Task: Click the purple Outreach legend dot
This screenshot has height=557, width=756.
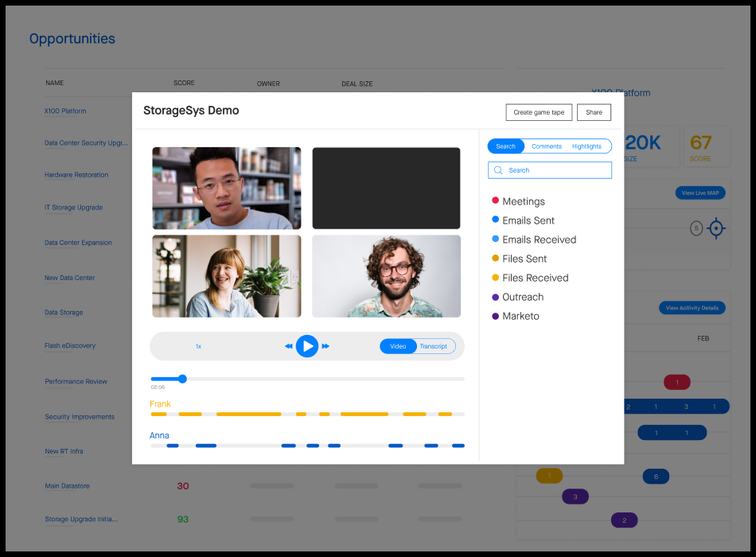Action: pos(494,297)
